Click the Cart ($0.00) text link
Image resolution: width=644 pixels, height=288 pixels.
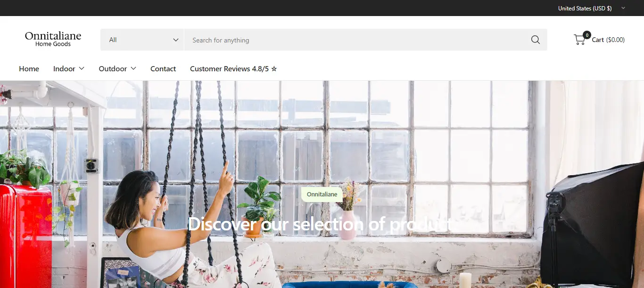coord(608,40)
